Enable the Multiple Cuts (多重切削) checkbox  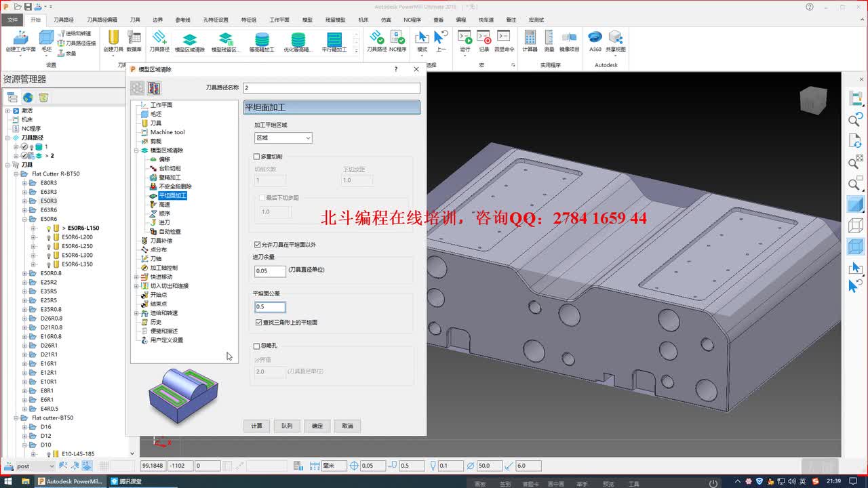click(x=256, y=157)
